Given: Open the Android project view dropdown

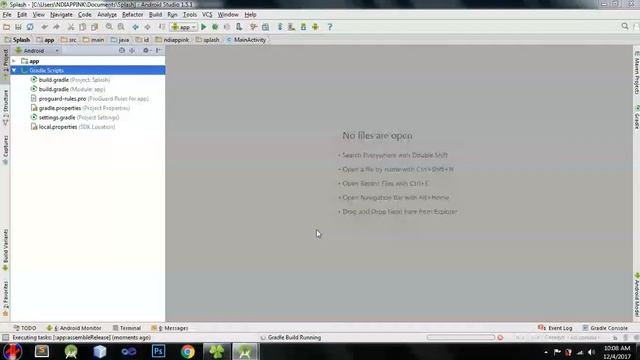Looking at the screenshot, I should tap(37, 51).
